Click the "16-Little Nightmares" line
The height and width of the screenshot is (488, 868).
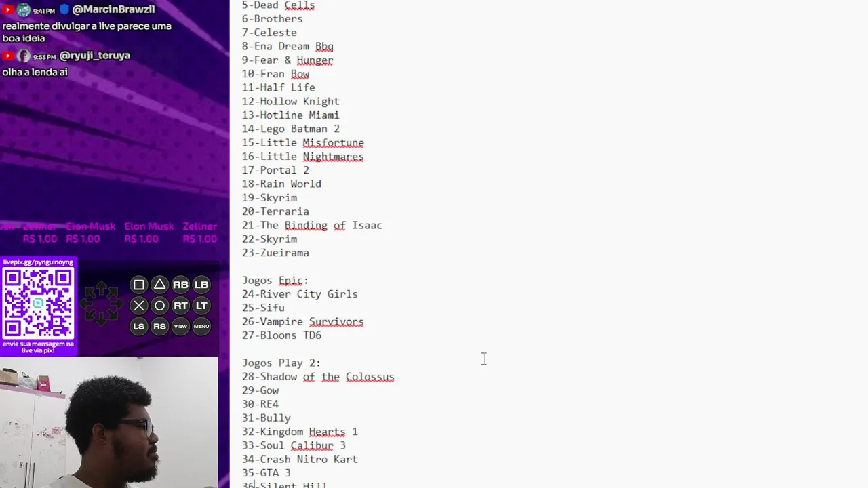click(x=302, y=157)
